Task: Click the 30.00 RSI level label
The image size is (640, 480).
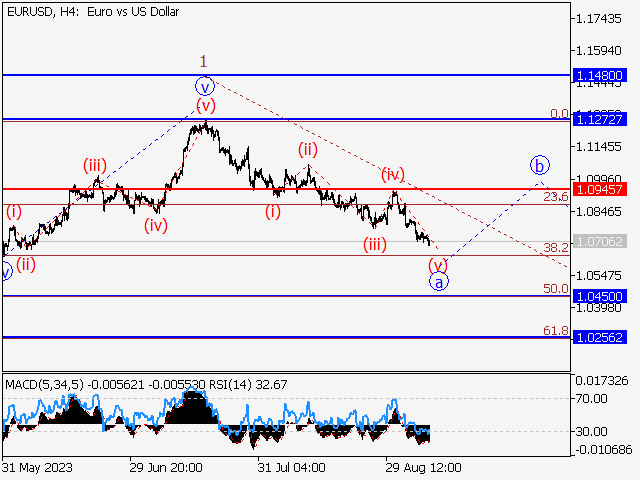Action: (591, 431)
